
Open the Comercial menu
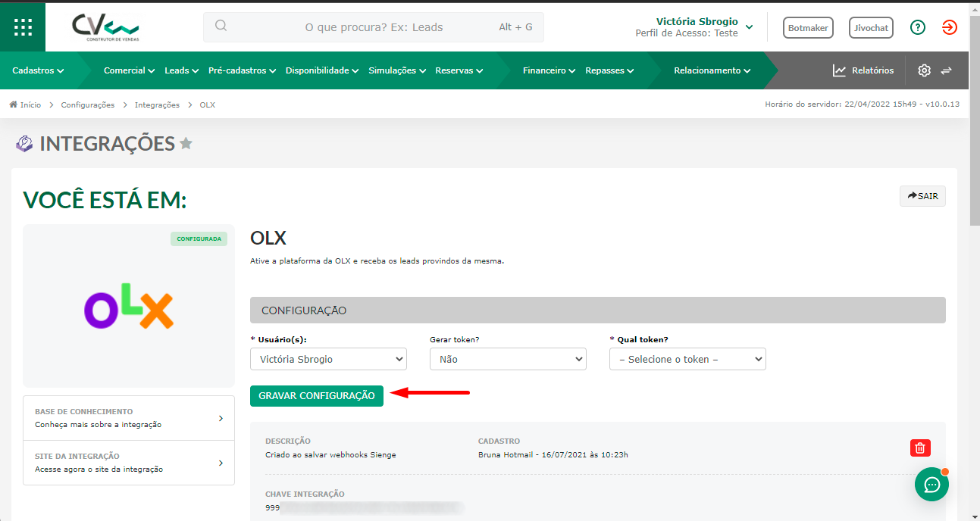[129, 70]
